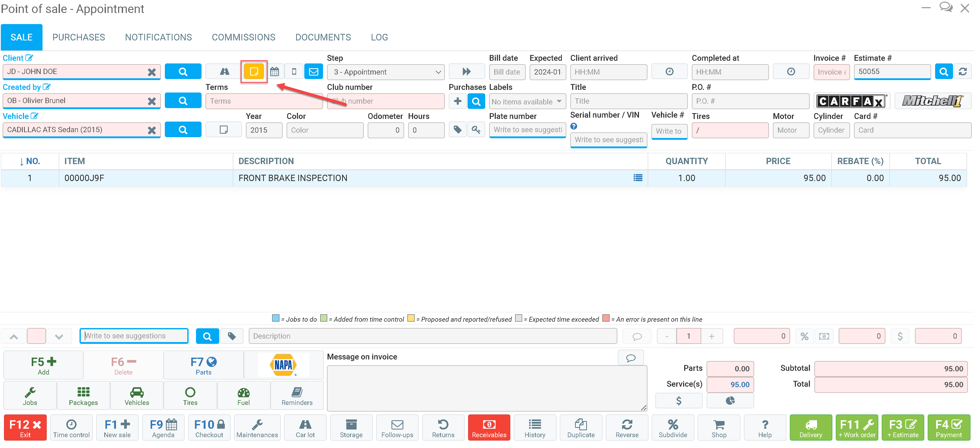Click the envelope email client icon

point(314,72)
